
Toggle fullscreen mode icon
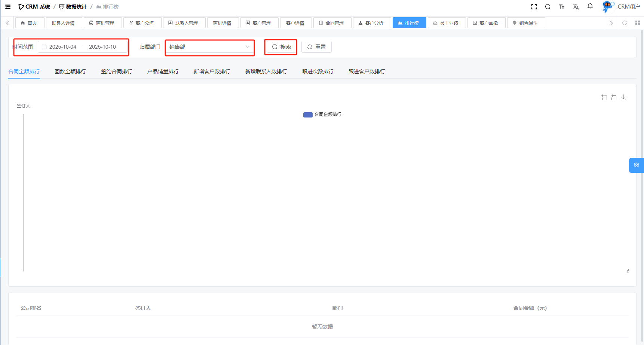[534, 7]
